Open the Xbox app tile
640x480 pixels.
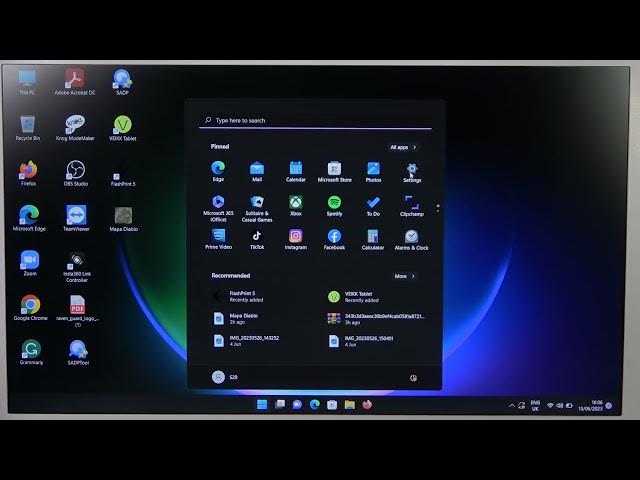(x=296, y=204)
